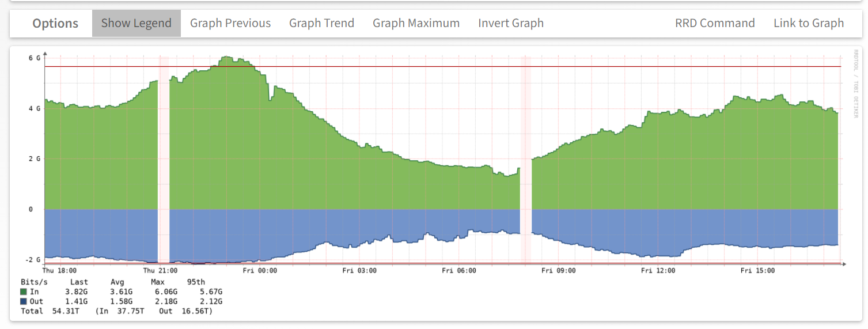Click the In 95th percentile value 5.67G
This screenshot has height=329, width=868.
point(211,292)
